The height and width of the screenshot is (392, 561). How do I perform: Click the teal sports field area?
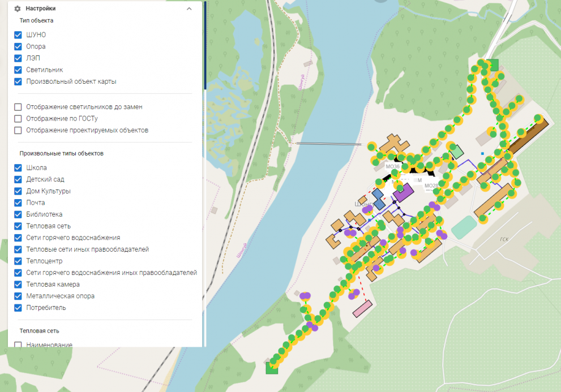tap(464, 227)
